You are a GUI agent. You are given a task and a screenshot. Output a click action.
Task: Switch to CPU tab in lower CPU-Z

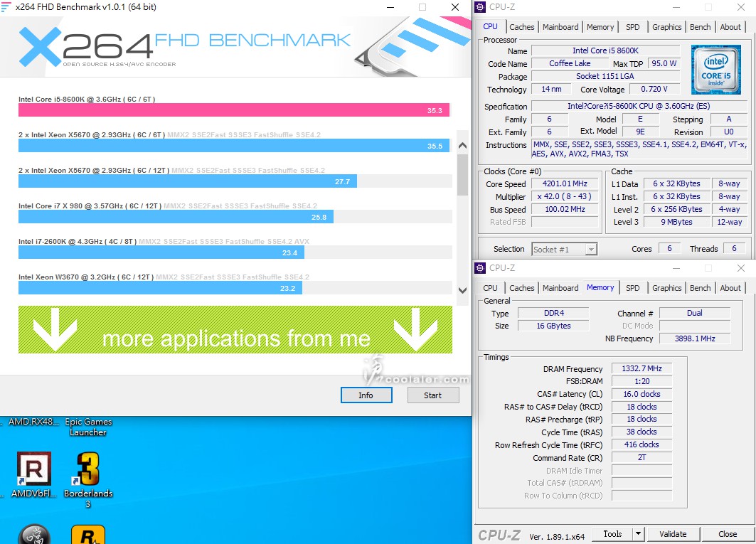click(490, 288)
